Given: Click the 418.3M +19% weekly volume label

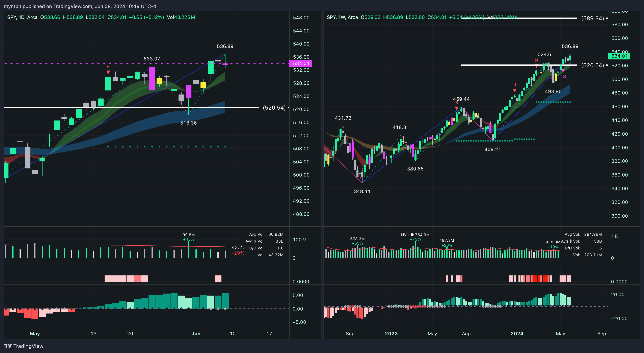Looking at the screenshot, I should pos(553,244).
